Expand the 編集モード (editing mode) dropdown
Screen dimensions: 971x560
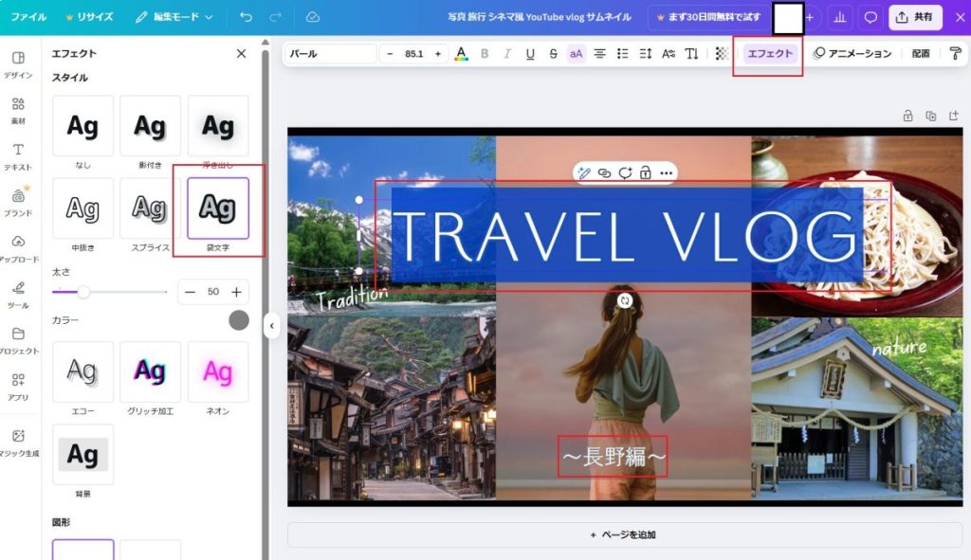tap(174, 17)
